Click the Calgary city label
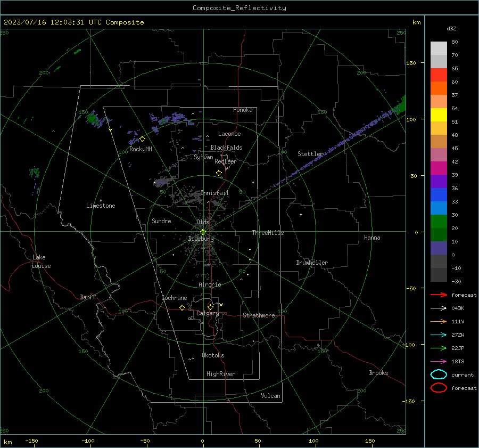The image size is (479, 448). click(x=208, y=313)
